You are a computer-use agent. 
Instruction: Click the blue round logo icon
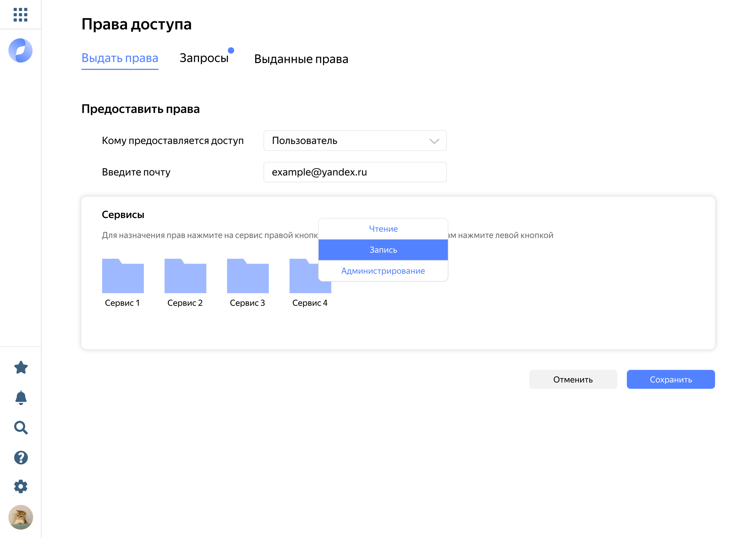tap(21, 50)
